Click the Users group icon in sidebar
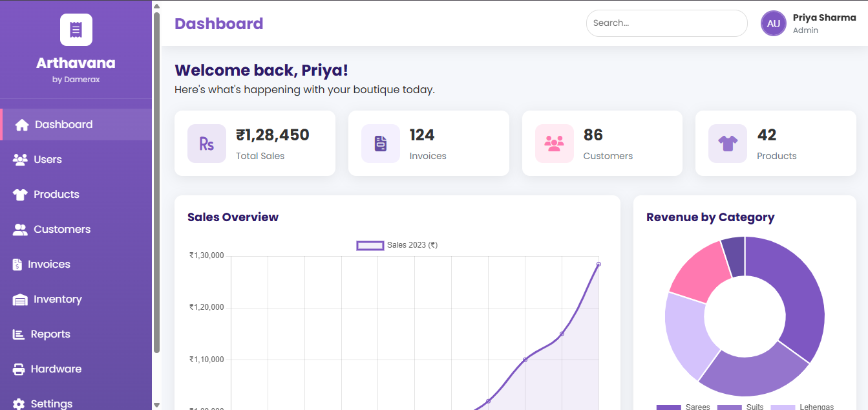The image size is (868, 410). click(x=20, y=160)
